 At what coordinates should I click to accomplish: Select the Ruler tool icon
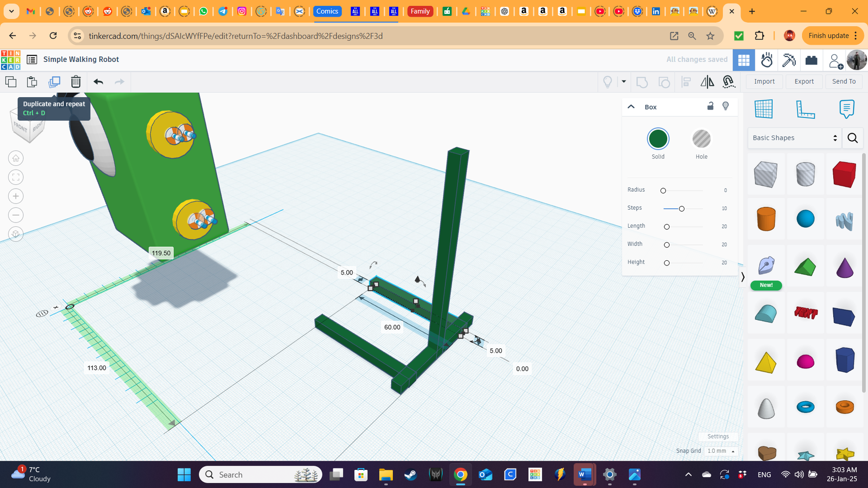tap(805, 109)
